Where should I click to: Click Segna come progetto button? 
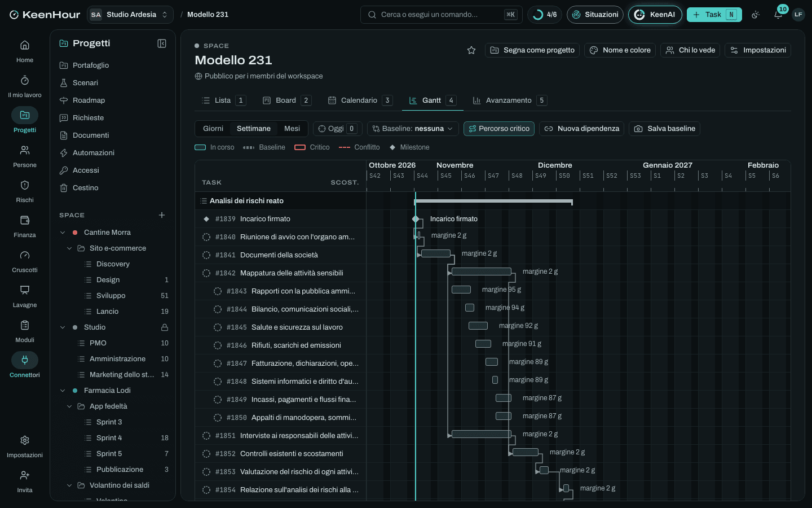532,50
